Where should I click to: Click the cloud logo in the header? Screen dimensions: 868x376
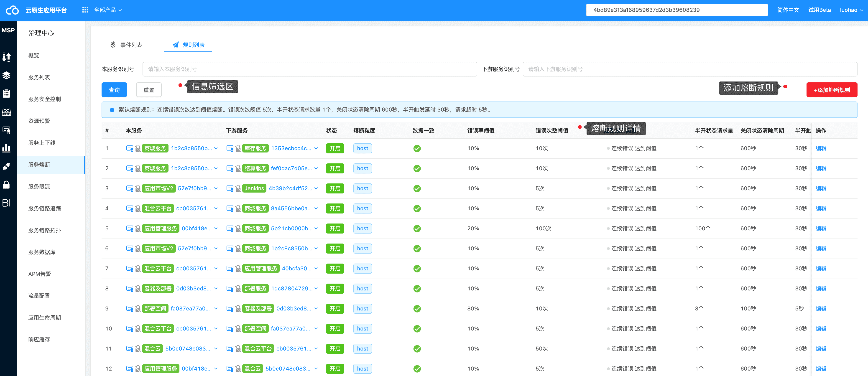click(x=13, y=10)
